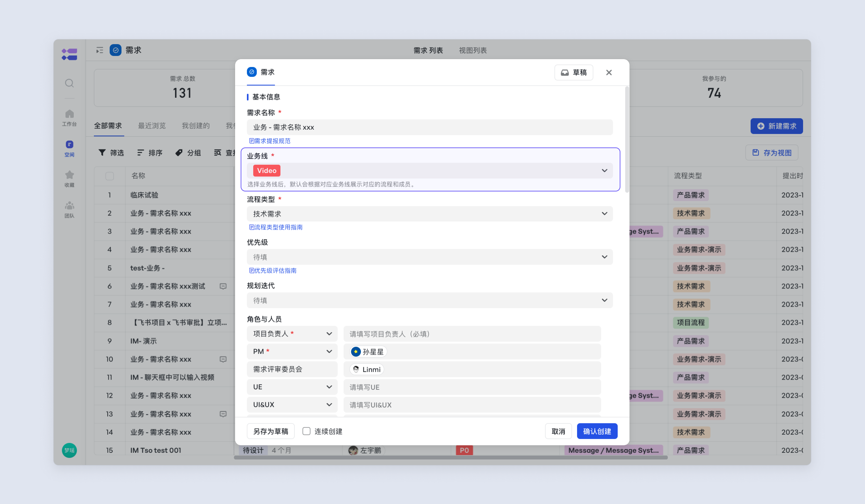Click the Video tag in 业务线
Image resolution: width=865 pixels, height=504 pixels.
(x=267, y=170)
